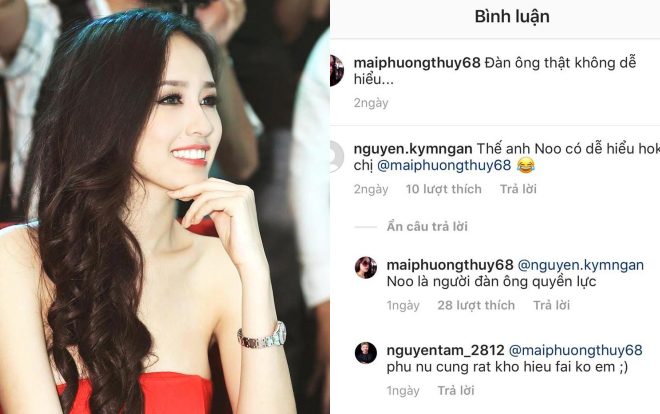Open nguyentam_2812 username link
660x414 pixels.
445,350
